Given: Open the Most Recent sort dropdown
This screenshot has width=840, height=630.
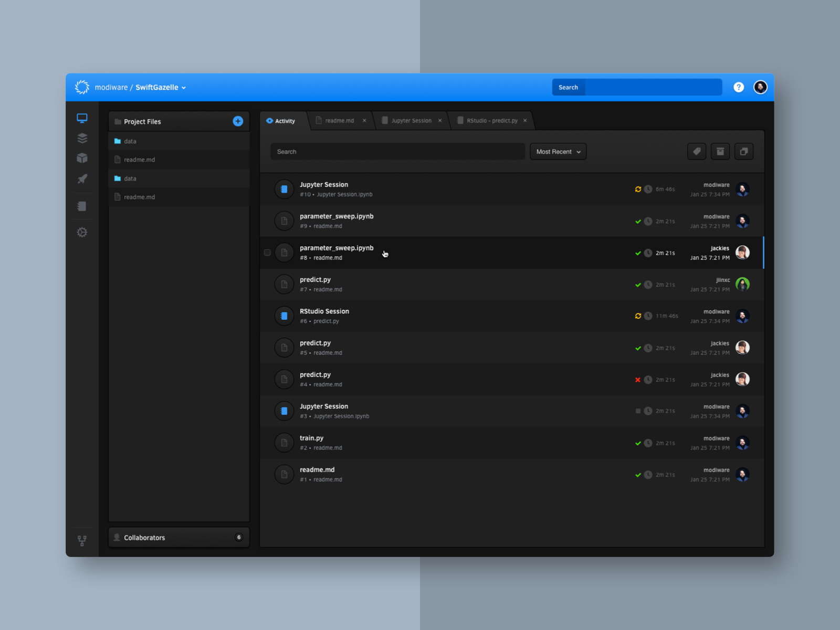Looking at the screenshot, I should point(558,151).
